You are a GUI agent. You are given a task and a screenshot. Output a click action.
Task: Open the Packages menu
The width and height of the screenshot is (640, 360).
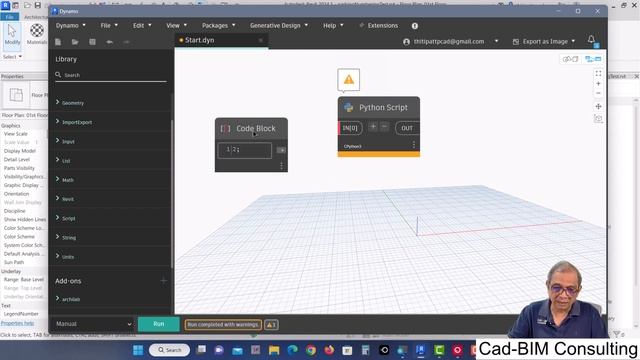tap(218, 25)
